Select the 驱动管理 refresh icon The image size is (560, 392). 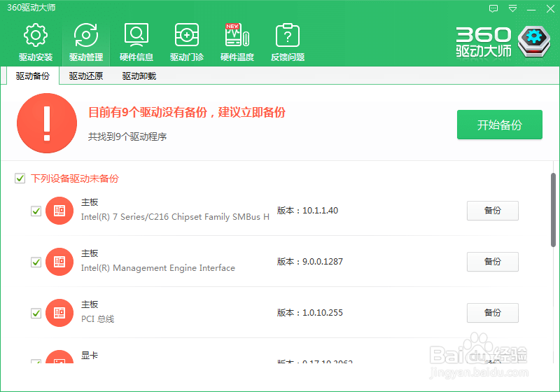[x=85, y=35]
